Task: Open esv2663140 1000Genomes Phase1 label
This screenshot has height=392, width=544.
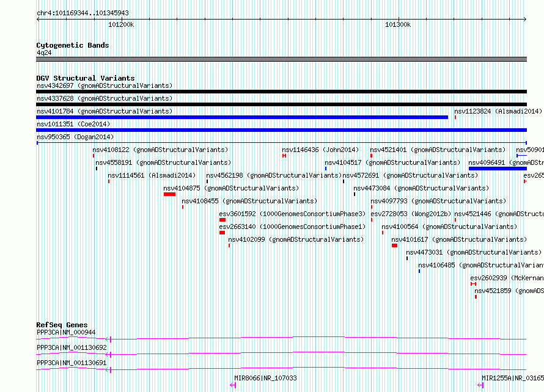Action: coord(292,227)
